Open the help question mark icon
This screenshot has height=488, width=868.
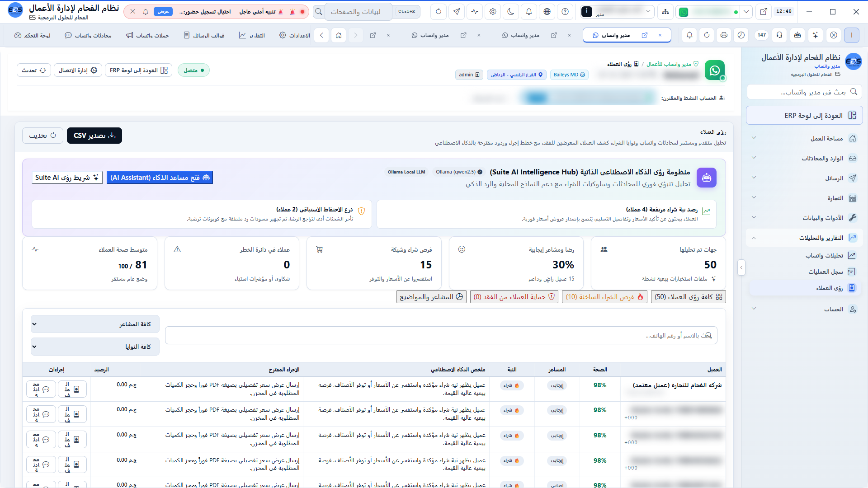pos(565,12)
